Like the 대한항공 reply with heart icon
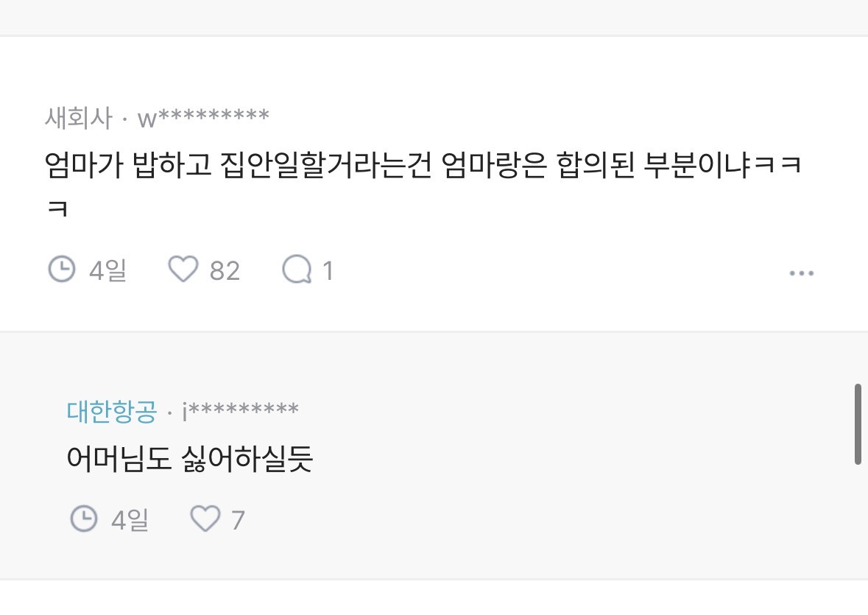Image resolution: width=868 pixels, height=615 pixels. point(205,520)
